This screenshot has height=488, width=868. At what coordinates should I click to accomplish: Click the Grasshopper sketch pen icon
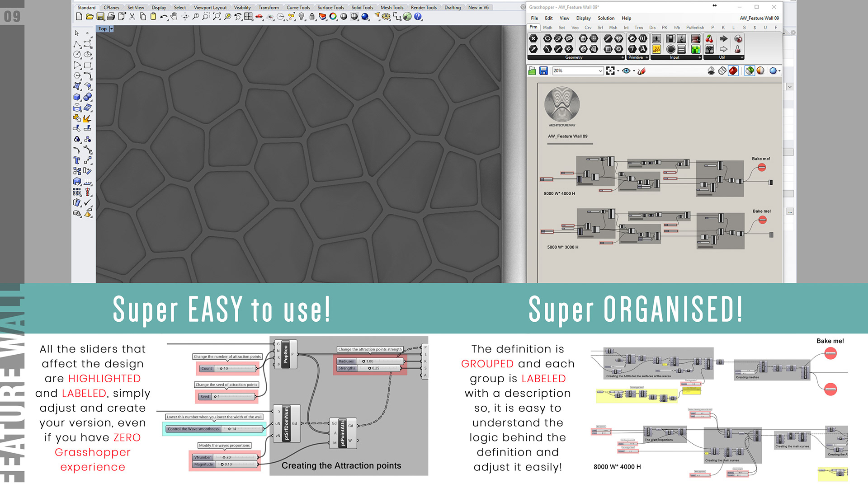coord(641,71)
